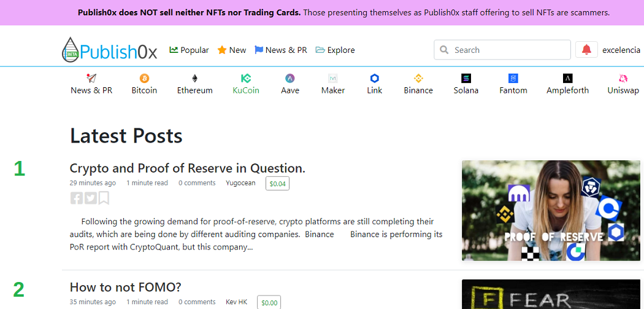Viewport: 644px width, 309px height.
Task: Select the Solana category label
Action: pos(466,90)
